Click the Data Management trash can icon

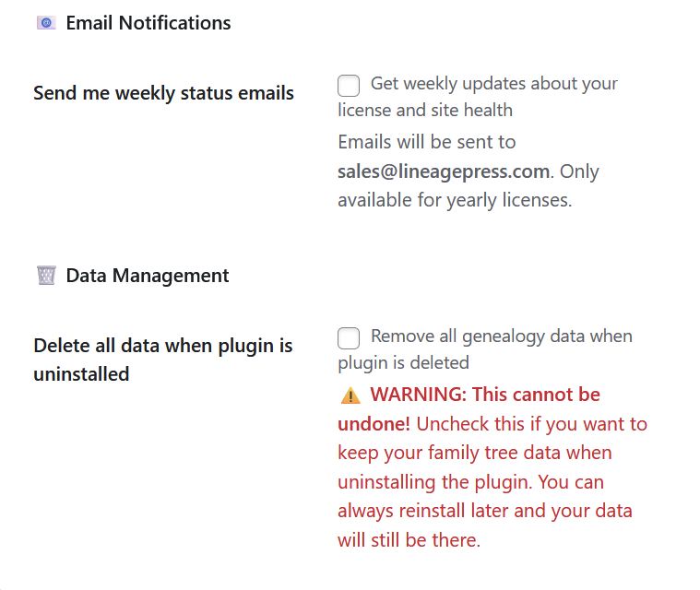(x=46, y=275)
